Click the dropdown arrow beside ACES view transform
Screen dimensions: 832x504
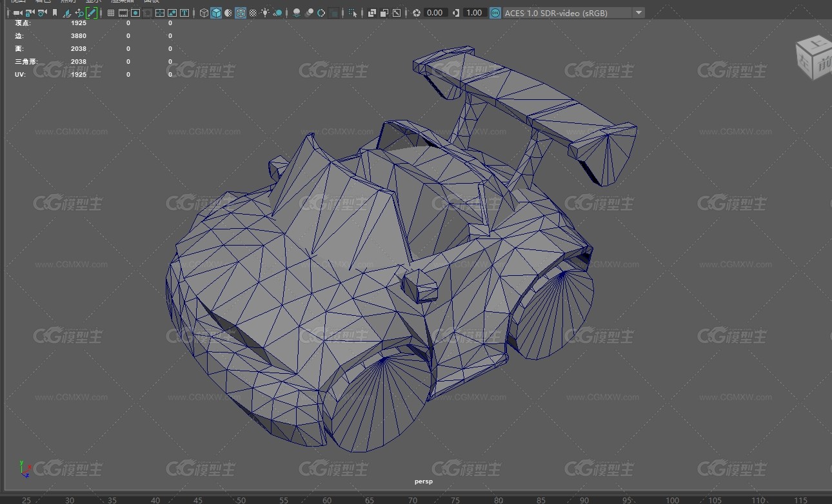639,13
